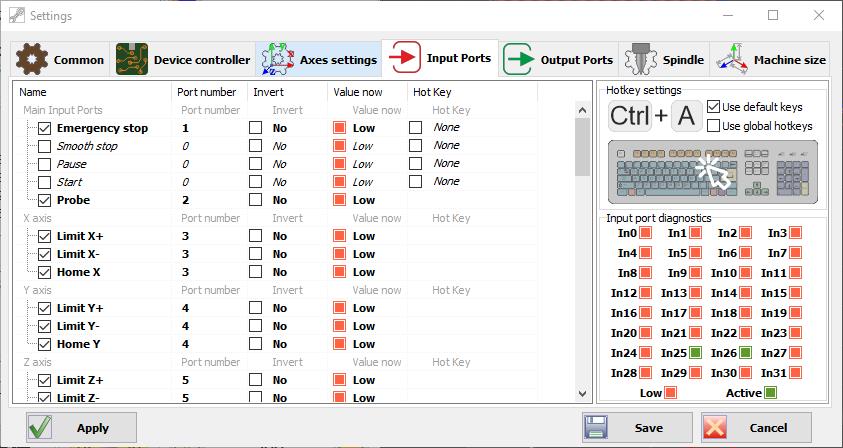Toggle the Limit X+ enable checkbox
Screen dimensions: 843x448
[x=45, y=236]
